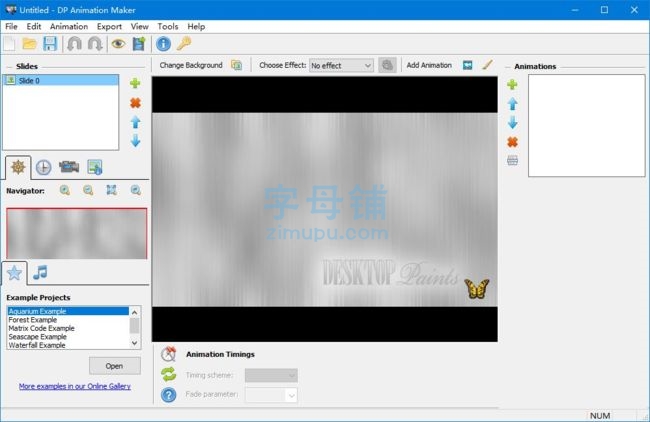Click the last Navigator magnifier icon
650x422 pixels.
(136, 190)
